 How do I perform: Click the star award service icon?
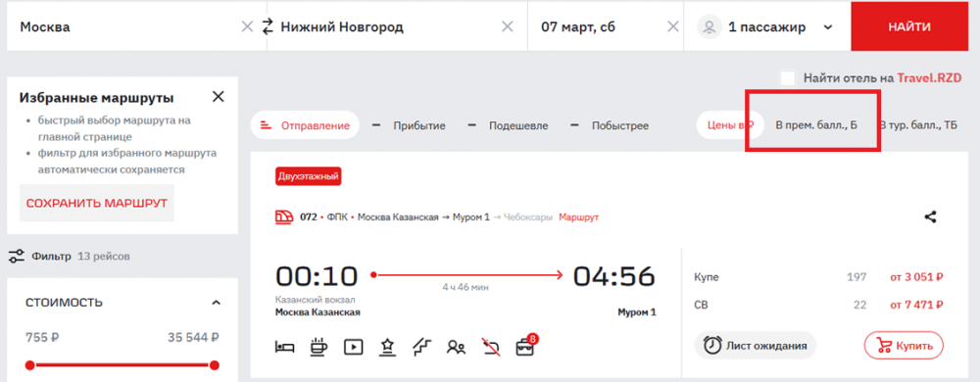pos(387,346)
